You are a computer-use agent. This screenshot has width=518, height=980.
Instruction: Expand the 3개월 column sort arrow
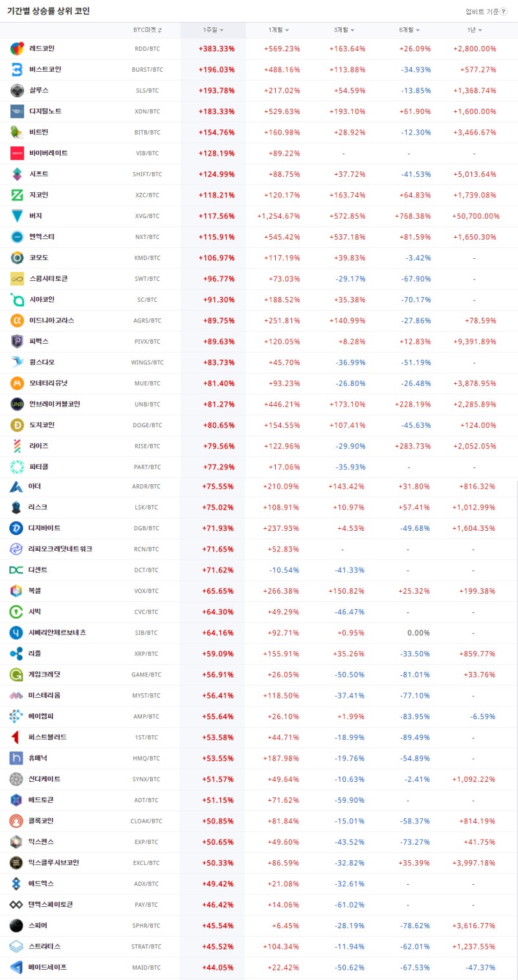point(344,30)
